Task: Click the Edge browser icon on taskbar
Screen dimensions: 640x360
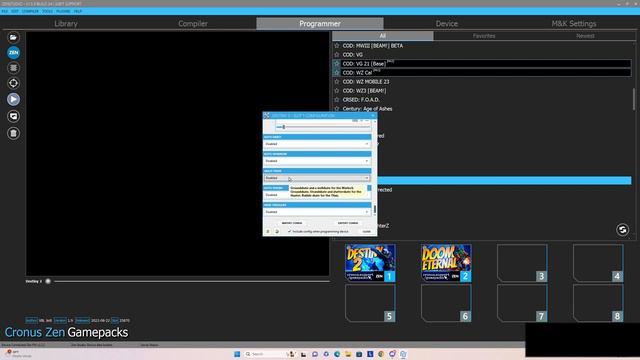Action: pos(337,354)
